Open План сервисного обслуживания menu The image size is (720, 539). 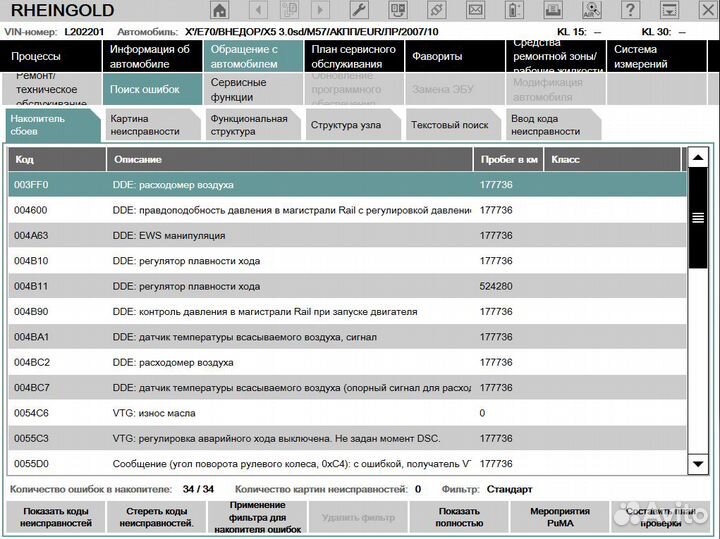click(354, 56)
